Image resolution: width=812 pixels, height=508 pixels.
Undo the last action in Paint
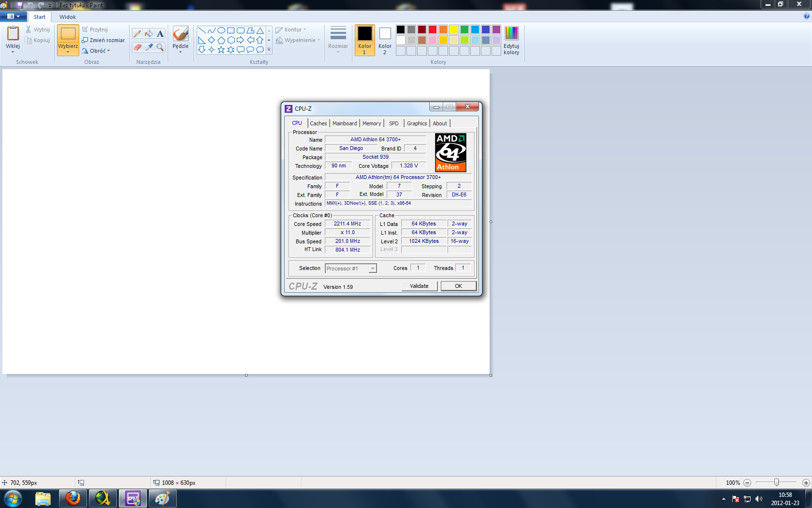click(x=31, y=5)
